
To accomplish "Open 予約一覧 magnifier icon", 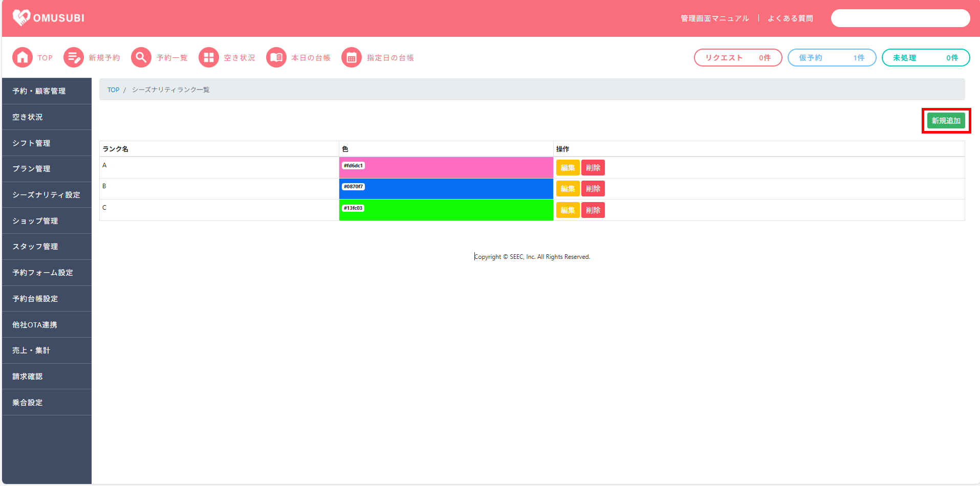I will pos(141,58).
